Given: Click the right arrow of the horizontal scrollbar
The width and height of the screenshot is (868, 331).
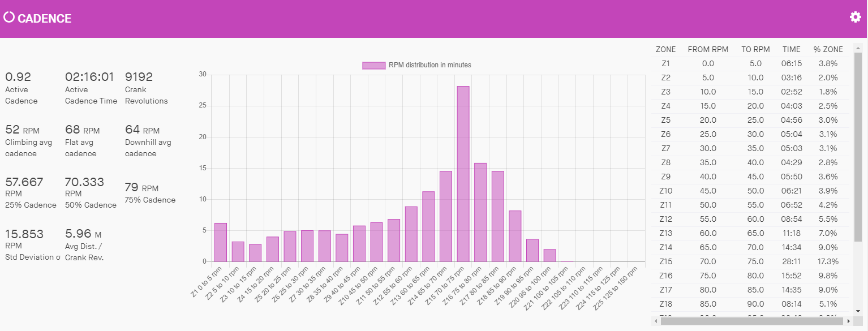Looking at the screenshot, I should (848, 321).
